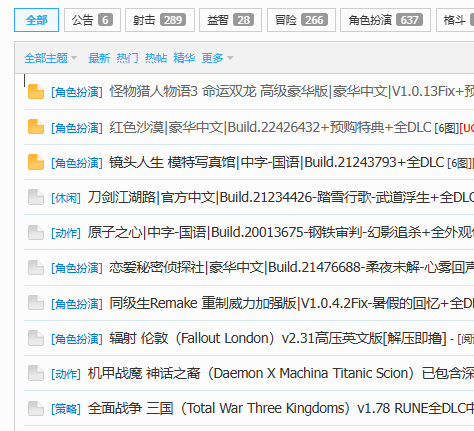
Task: Select the 全部 category tab
Action: pos(36,20)
